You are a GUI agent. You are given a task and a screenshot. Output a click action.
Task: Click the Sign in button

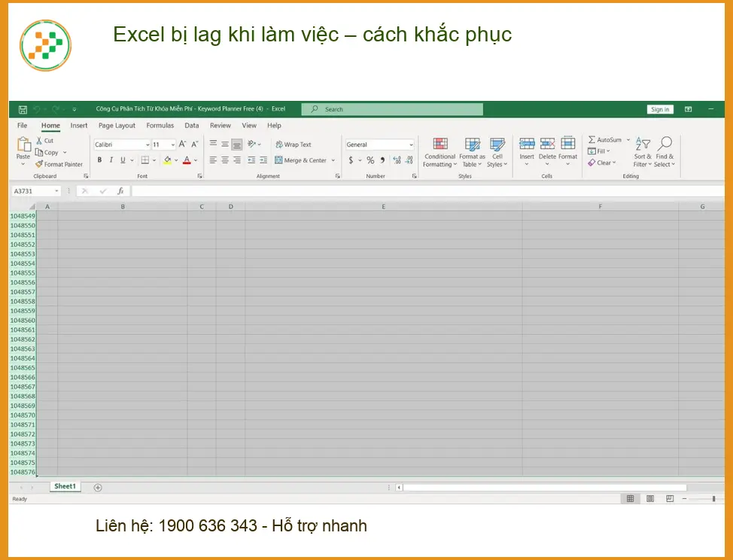[x=660, y=109]
